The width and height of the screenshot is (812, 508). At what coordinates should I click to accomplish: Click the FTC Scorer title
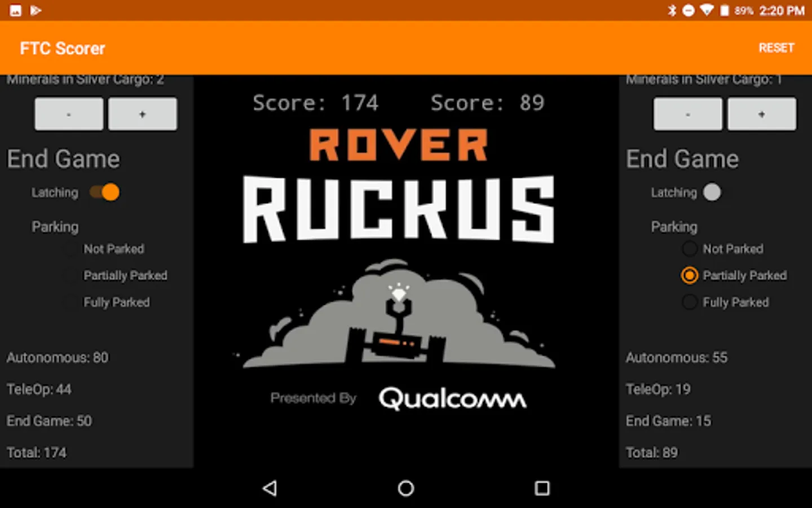click(x=63, y=49)
